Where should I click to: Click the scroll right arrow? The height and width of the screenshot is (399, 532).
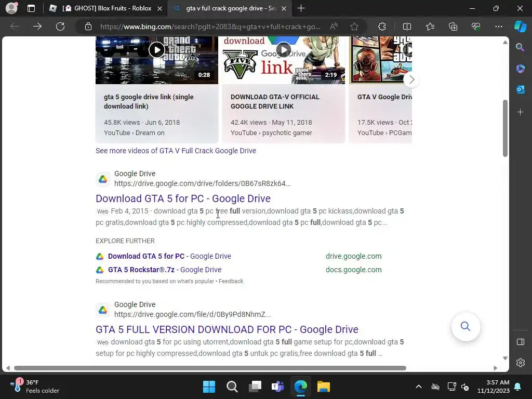(495, 368)
